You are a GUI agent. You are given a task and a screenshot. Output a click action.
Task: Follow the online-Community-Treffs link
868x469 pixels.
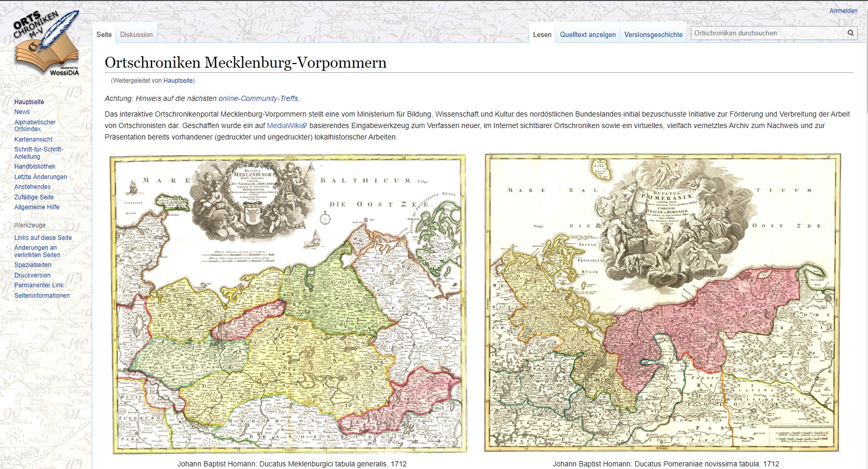259,98
